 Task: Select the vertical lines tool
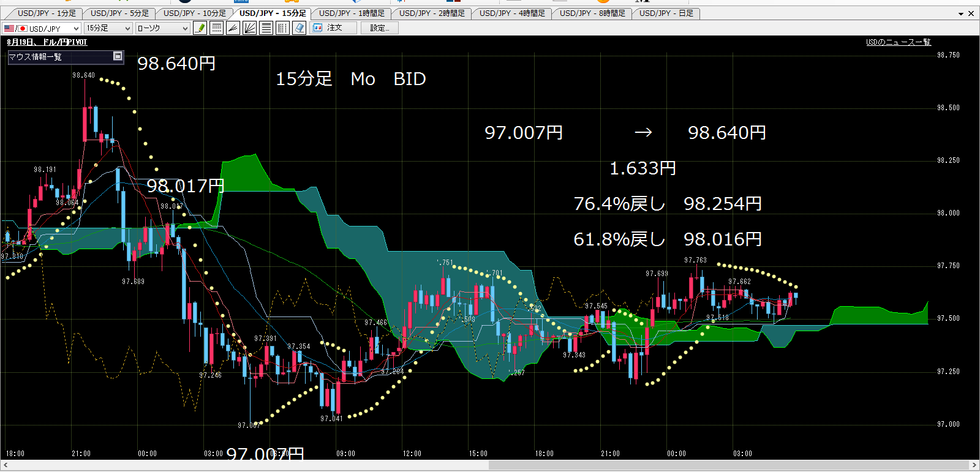282,28
